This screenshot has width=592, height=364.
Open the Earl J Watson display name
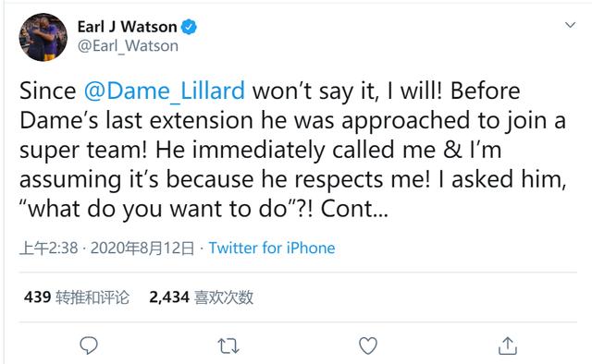[128, 27]
